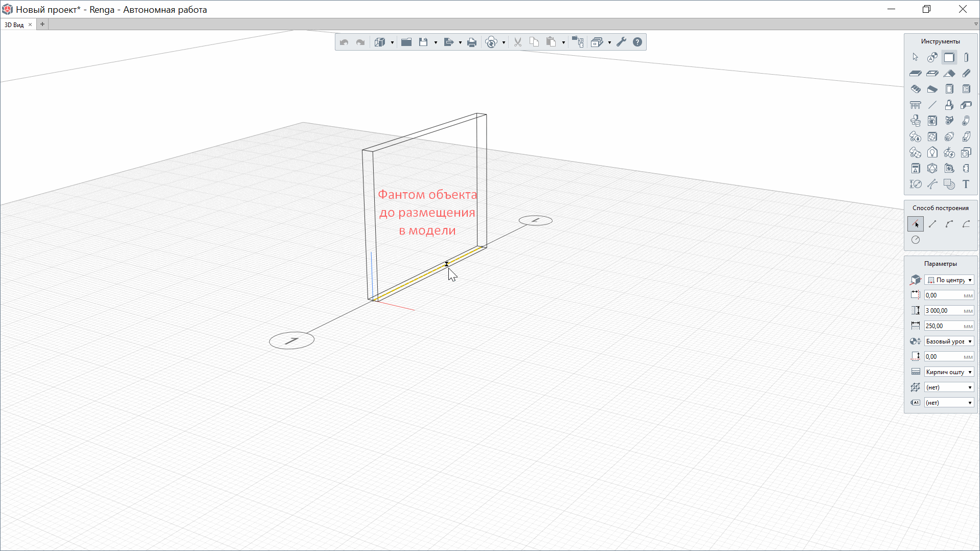
Task: Click the wall thickness field 250,00
Action: (949, 326)
